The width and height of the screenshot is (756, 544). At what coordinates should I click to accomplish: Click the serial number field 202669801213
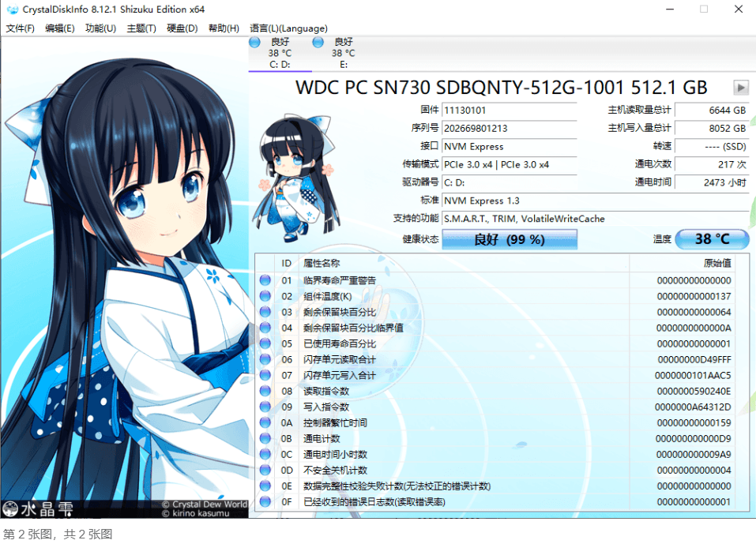pyautogui.click(x=510, y=128)
